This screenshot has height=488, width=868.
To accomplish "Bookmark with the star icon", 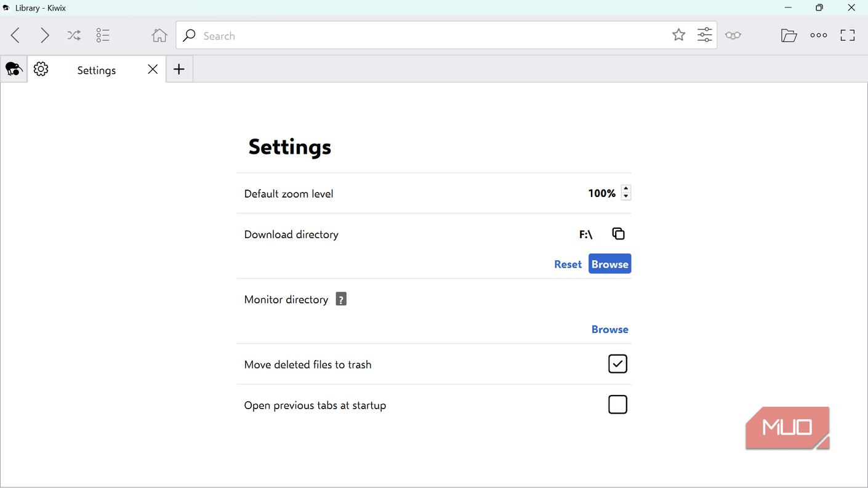I will [x=678, y=35].
